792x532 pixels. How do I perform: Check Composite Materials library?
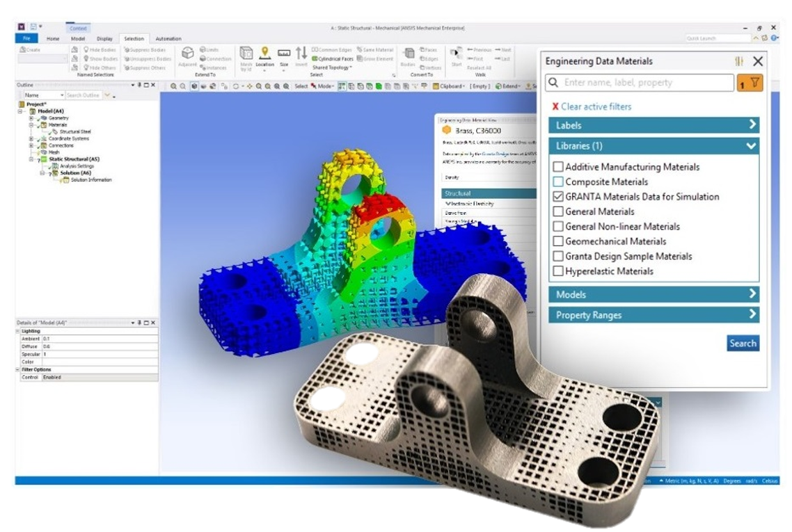558,182
